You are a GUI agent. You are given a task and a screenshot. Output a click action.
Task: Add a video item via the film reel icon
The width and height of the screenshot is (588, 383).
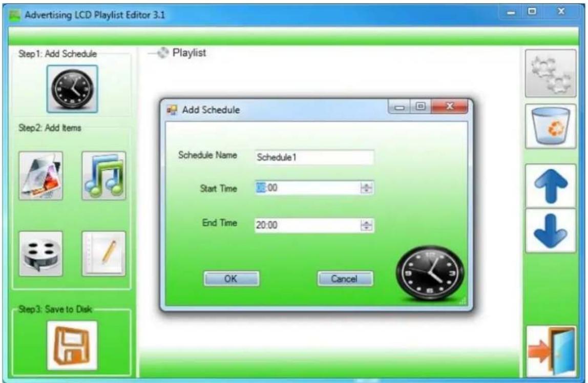click(x=41, y=253)
